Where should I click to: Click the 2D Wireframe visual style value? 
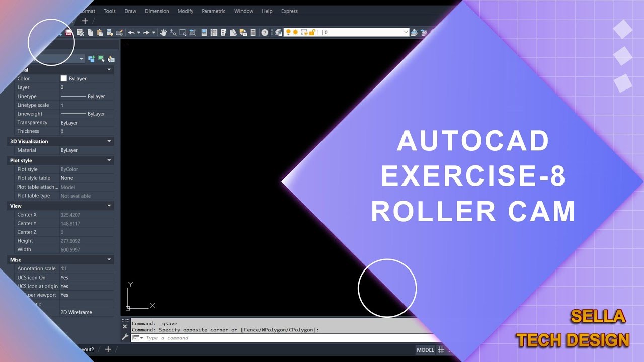coord(86,312)
